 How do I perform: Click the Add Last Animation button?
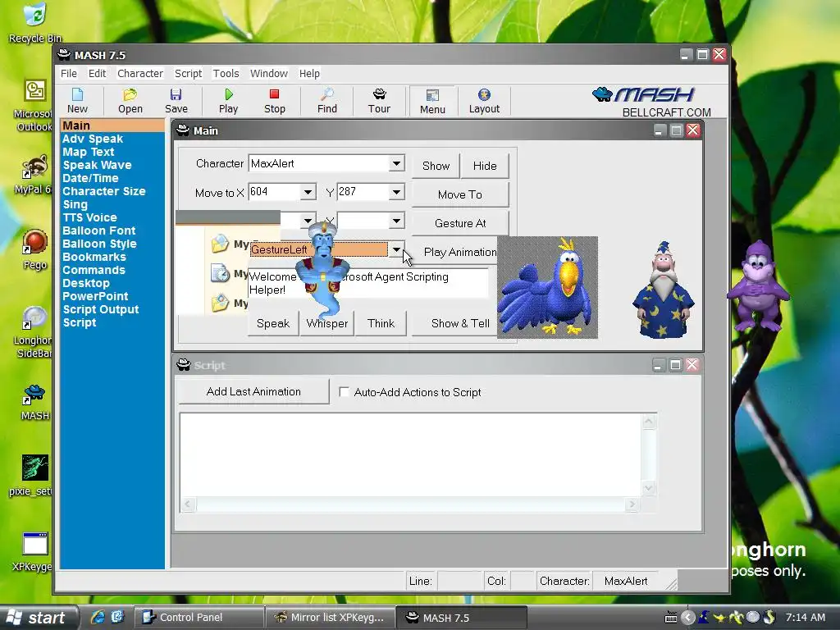[x=254, y=391]
